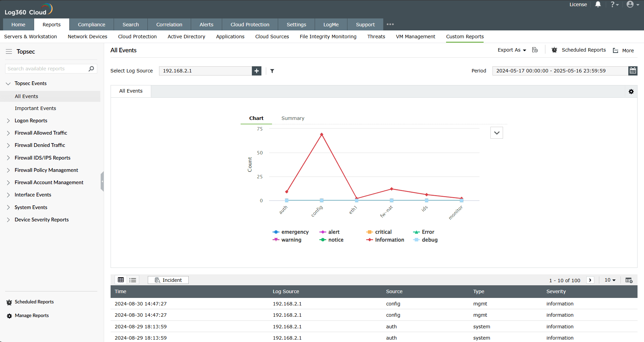The width and height of the screenshot is (644, 342).
Task: Open the All Events gear settings
Action: (631, 92)
